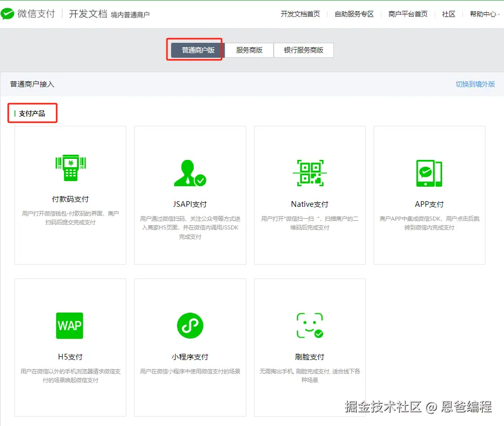Open the 社区 menu item
Image resolution: width=504 pixels, height=426 pixels.
[448, 14]
